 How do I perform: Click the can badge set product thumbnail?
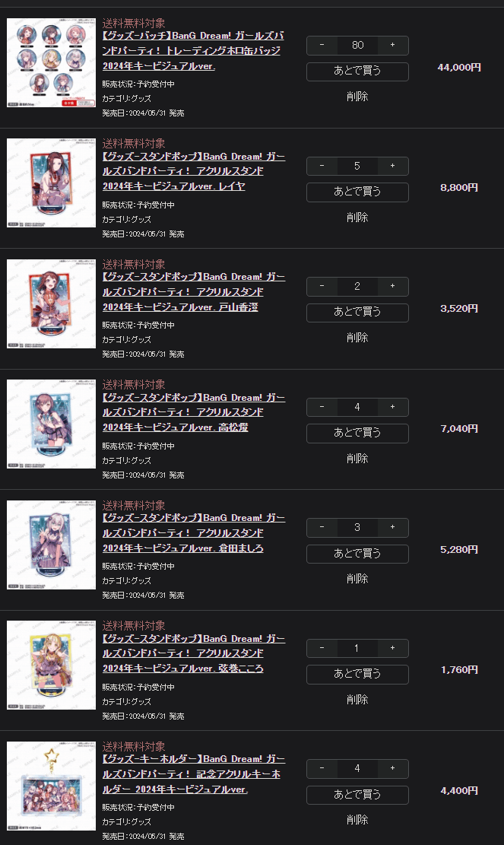[51, 62]
